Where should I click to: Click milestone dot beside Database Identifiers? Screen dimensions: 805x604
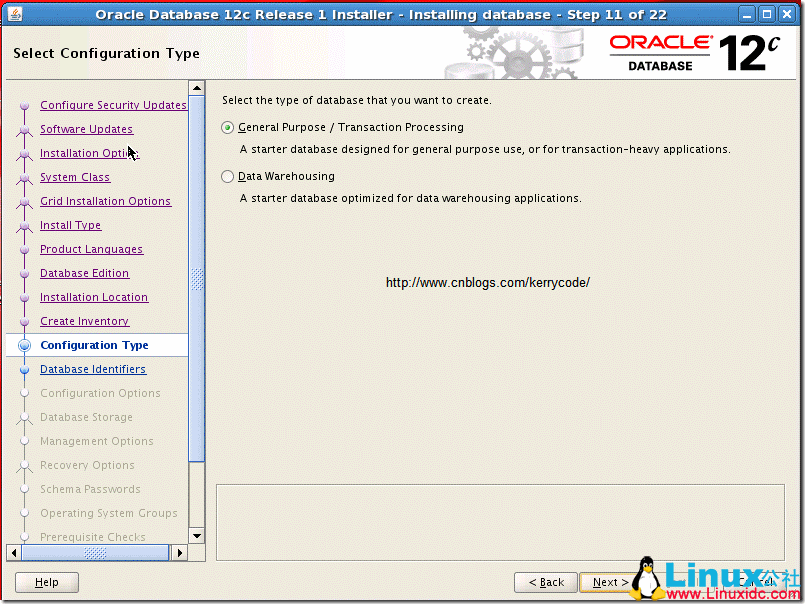[x=26, y=369]
